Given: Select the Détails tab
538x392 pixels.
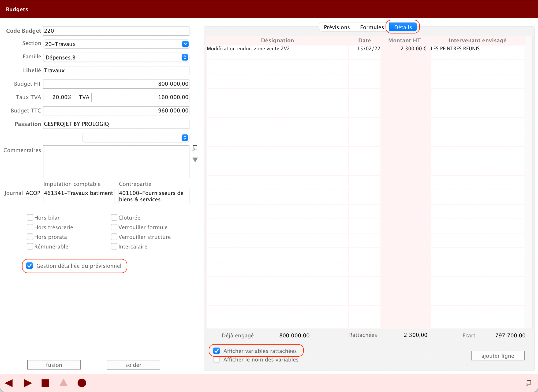Looking at the screenshot, I should (403, 27).
